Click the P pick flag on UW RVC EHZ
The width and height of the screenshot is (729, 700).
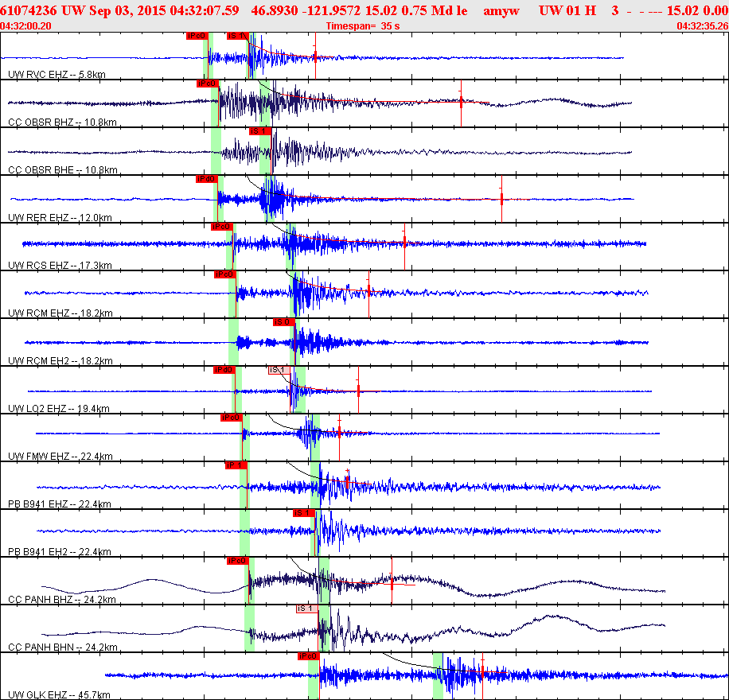coord(196,36)
